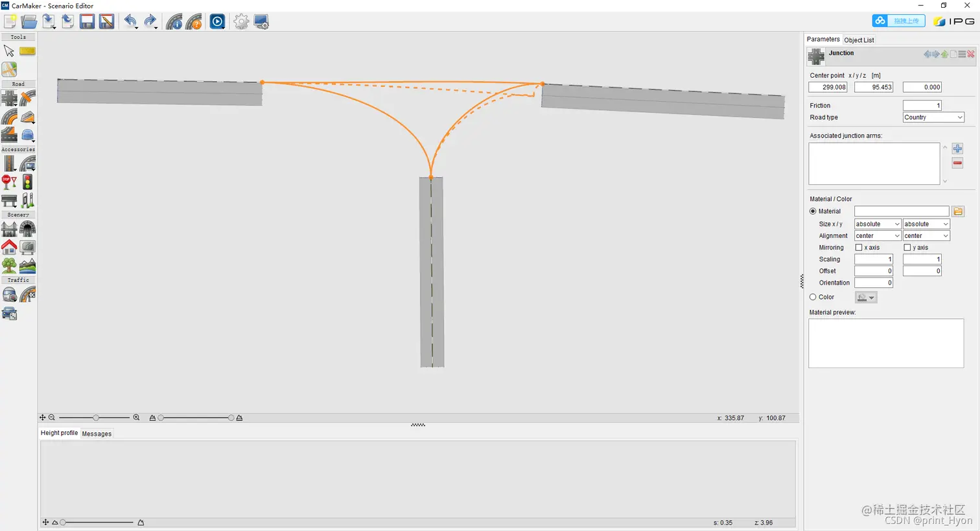Select the Color radio button
The height and width of the screenshot is (531, 980).
click(x=813, y=297)
